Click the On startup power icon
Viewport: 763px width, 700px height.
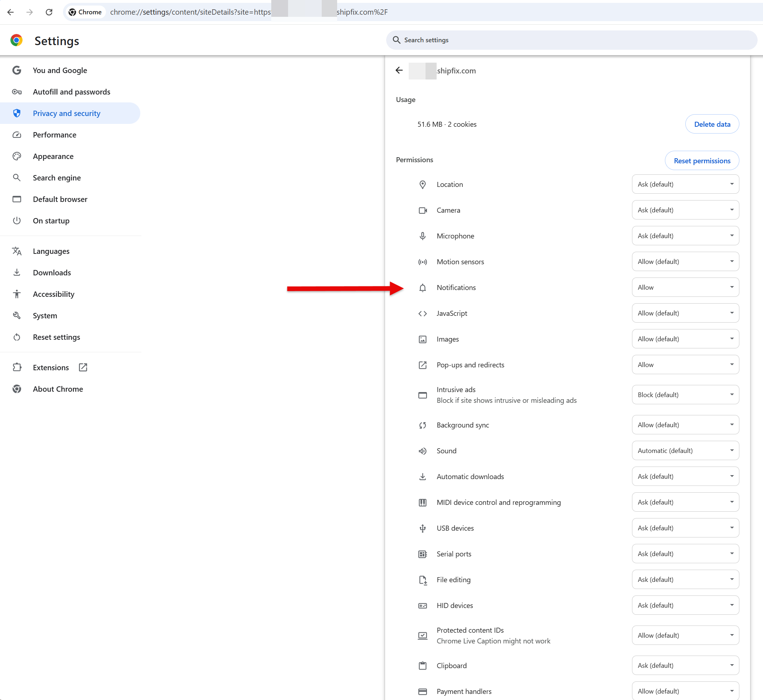(x=17, y=221)
